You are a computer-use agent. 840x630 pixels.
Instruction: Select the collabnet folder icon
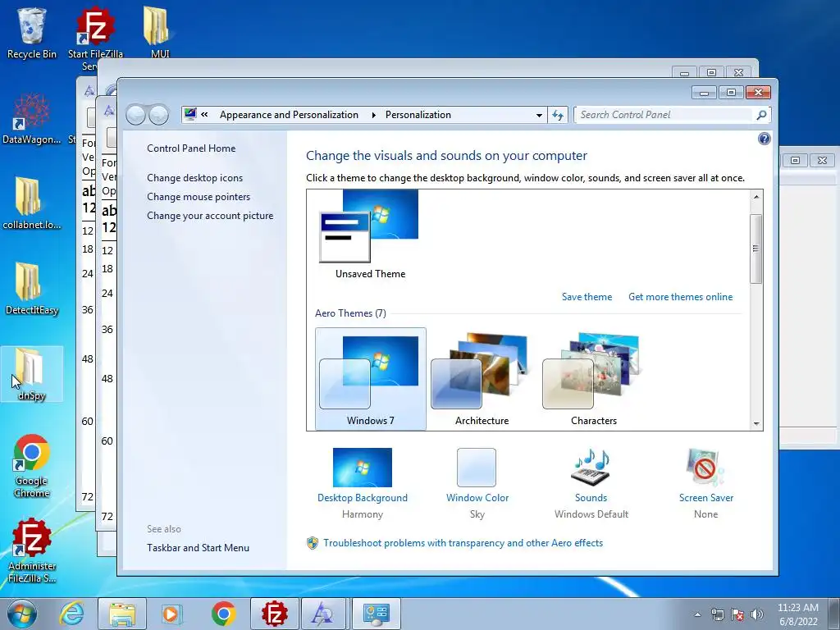tap(32, 203)
